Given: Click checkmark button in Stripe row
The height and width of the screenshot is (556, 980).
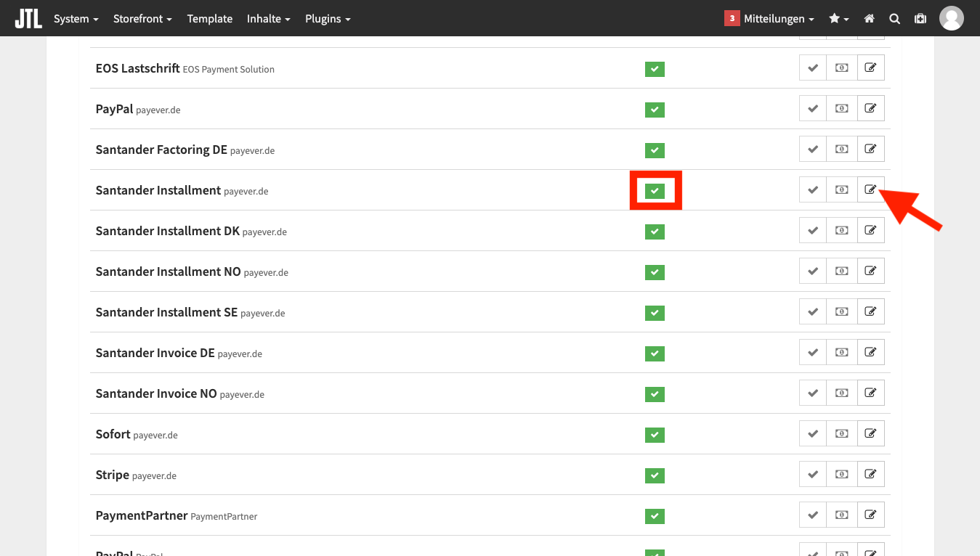Looking at the screenshot, I should [813, 474].
